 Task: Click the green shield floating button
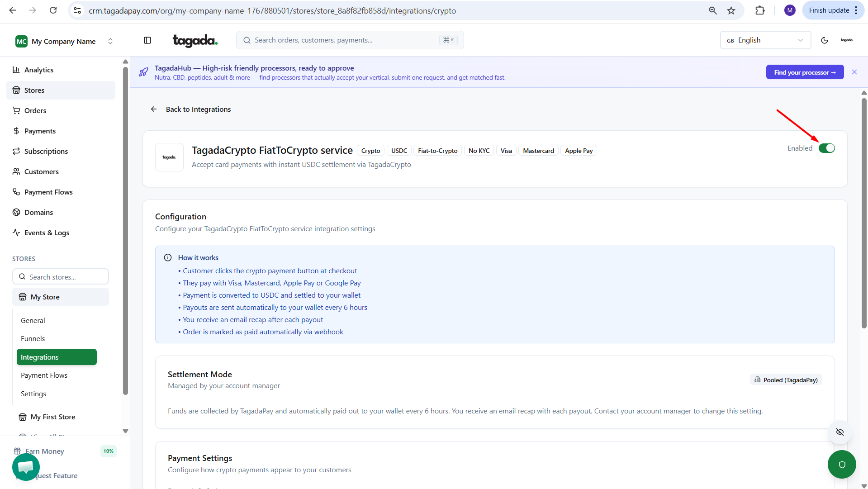point(841,464)
